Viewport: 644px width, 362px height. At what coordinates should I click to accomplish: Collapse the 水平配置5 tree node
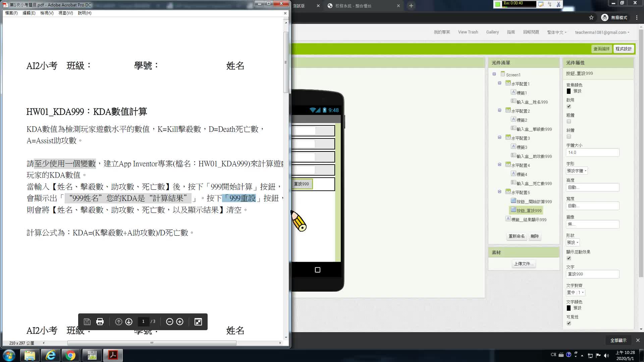[499, 192]
